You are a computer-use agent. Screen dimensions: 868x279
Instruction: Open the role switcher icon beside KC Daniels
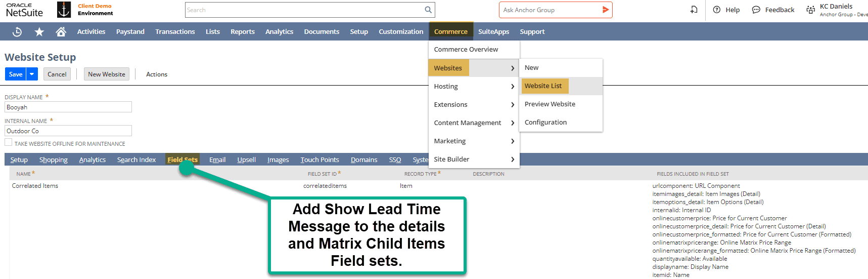coord(811,10)
